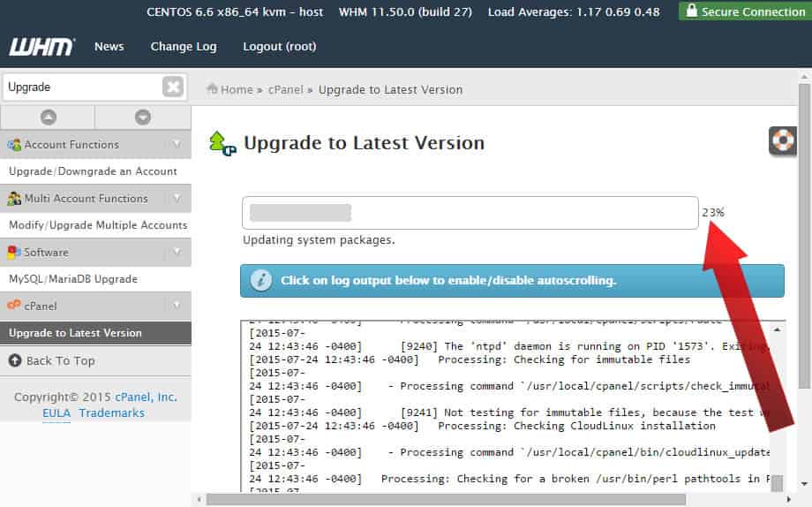Click log box scroll up arrow
Image resolution: width=812 pixels, height=507 pixels.
(x=777, y=329)
